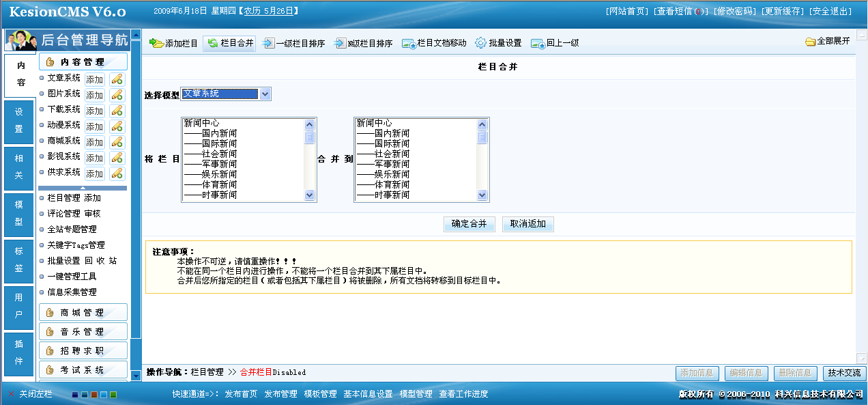The height and width of the screenshot is (405, 868).
Task: Expand the 商城管理 sidebar section
Action: pos(83,313)
